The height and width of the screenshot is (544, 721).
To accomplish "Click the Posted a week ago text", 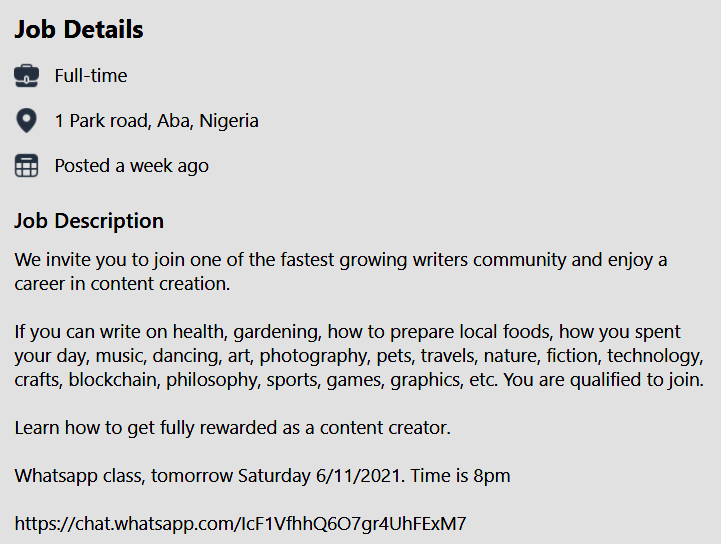I will point(132,166).
